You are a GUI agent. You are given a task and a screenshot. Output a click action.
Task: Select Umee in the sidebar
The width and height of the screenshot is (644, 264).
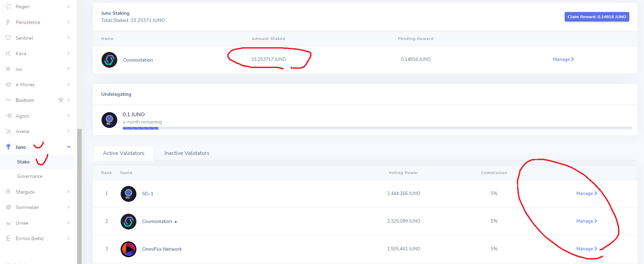pyautogui.click(x=22, y=223)
